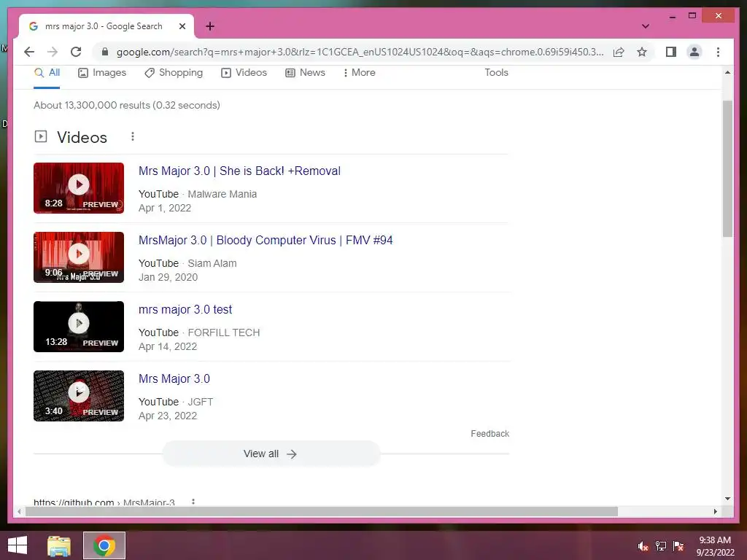
Task: Open 'Mrs Major 3.0' JGFT video link
Action: [x=174, y=379]
